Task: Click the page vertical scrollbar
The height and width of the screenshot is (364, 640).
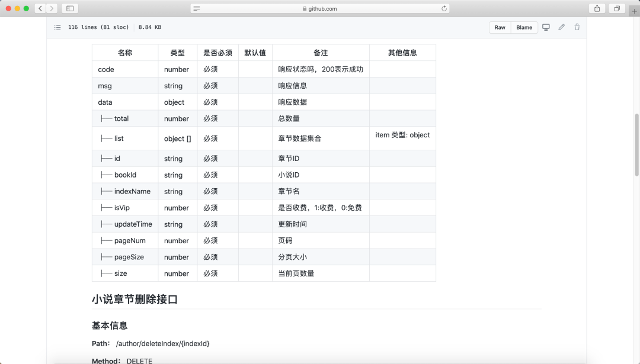Action: [x=636, y=144]
